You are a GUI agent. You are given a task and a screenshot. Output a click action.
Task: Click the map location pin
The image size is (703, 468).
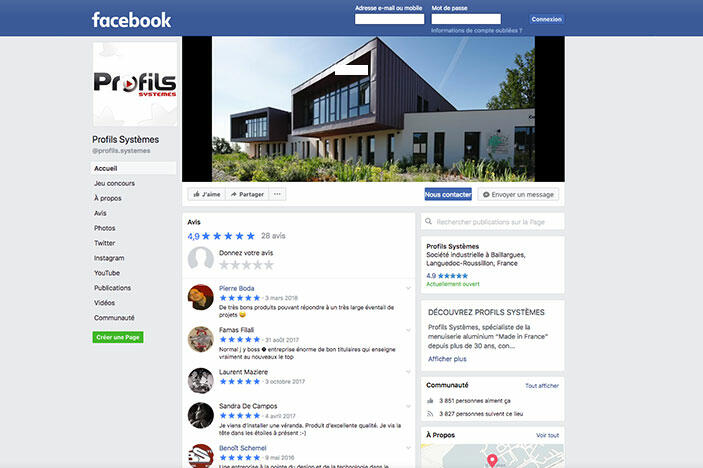tap(492, 460)
